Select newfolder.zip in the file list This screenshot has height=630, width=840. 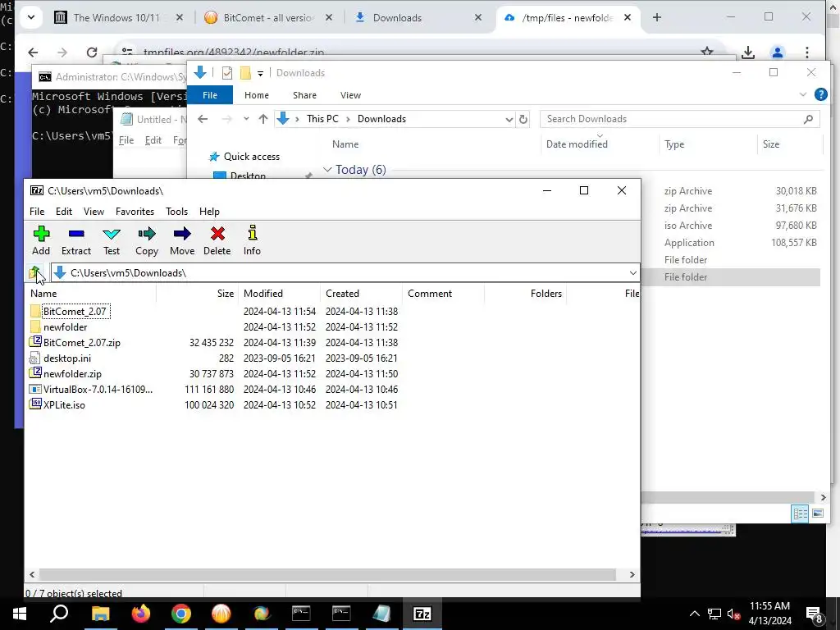72,373
